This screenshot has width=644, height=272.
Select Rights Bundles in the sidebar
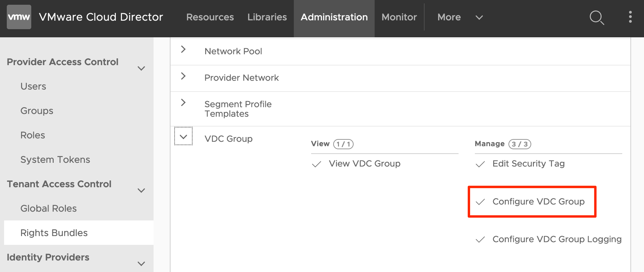(x=54, y=233)
